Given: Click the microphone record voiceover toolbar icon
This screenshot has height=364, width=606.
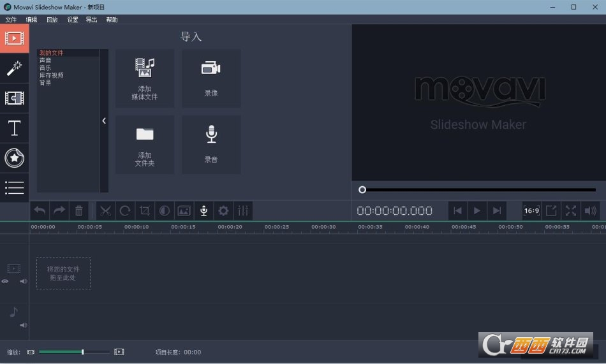Looking at the screenshot, I should pos(203,210).
